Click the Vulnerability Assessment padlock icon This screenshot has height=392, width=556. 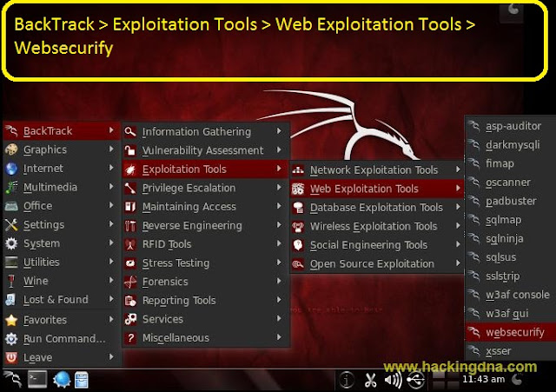(130, 150)
